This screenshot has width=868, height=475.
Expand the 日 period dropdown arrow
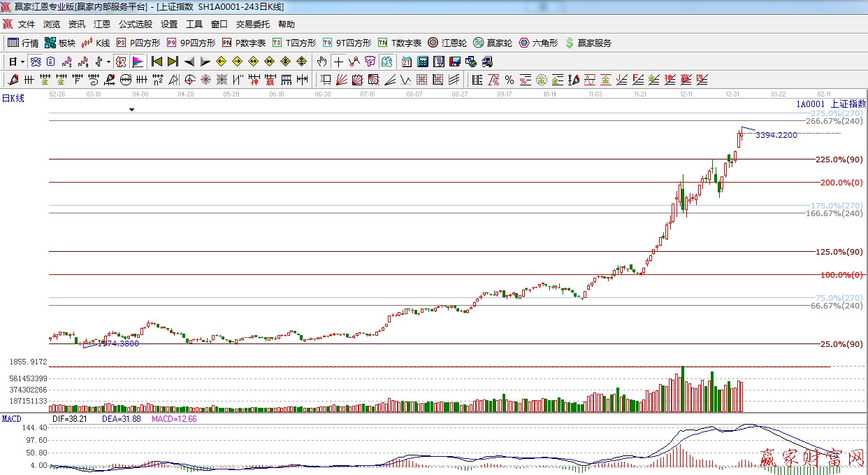coord(22,62)
